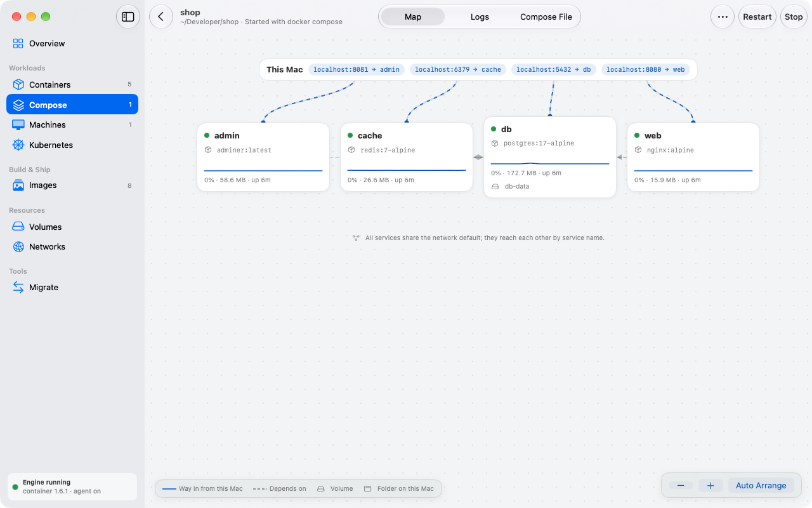Open Machines in the sidebar
812x508 pixels.
tap(72, 125)
